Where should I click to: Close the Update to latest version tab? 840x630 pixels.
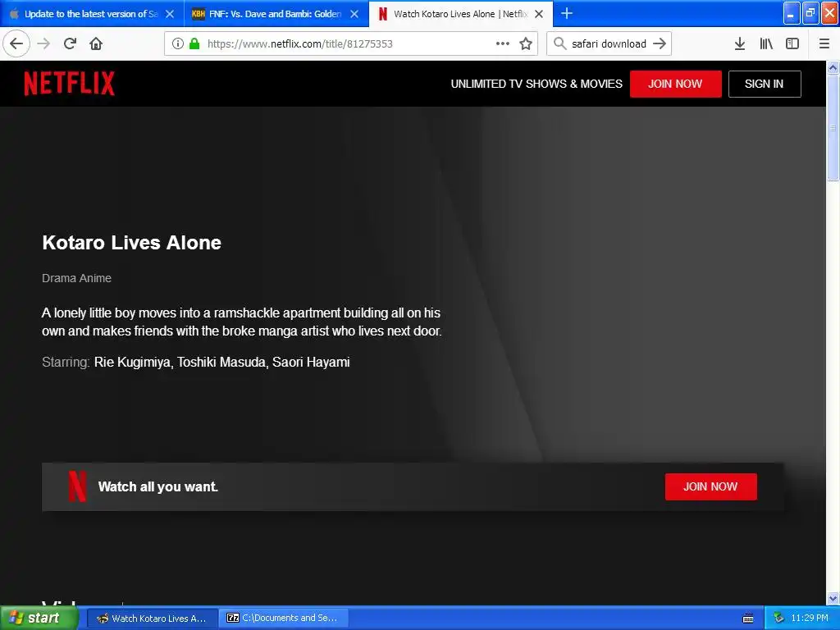170,14
